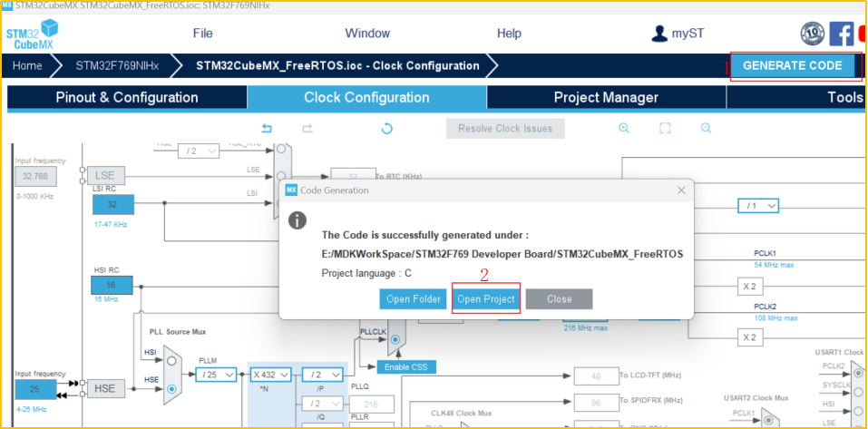The width and height of the screenshot is (868, 429).
Task: Switch to Pinout & Configuration tab
Action: (127, 98)
